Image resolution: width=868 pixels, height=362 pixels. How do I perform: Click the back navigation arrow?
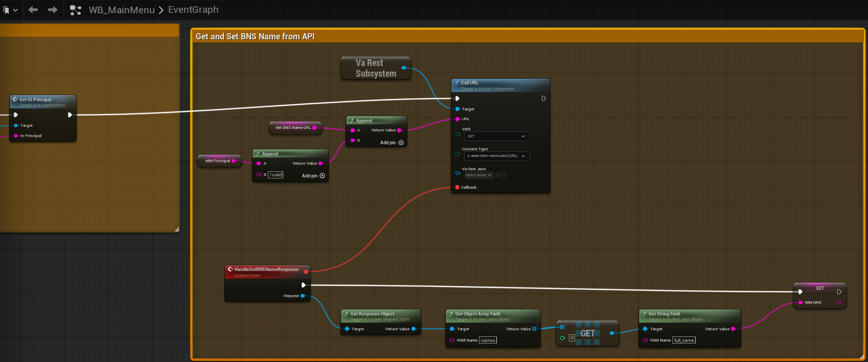click(33, 10)
